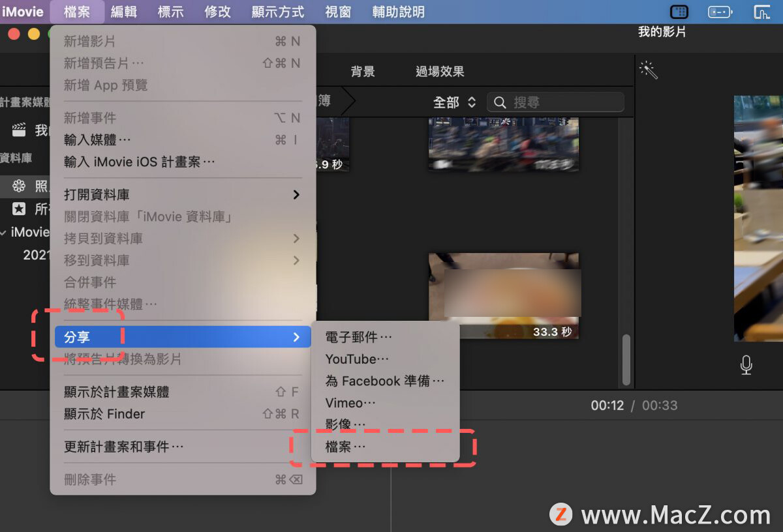Select the 33.3 秒 clip thumbnail

coord(504,296)
